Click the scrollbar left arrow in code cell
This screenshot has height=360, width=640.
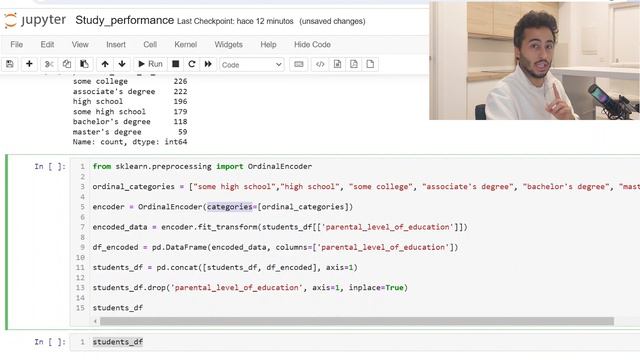[x=96, y=321]
